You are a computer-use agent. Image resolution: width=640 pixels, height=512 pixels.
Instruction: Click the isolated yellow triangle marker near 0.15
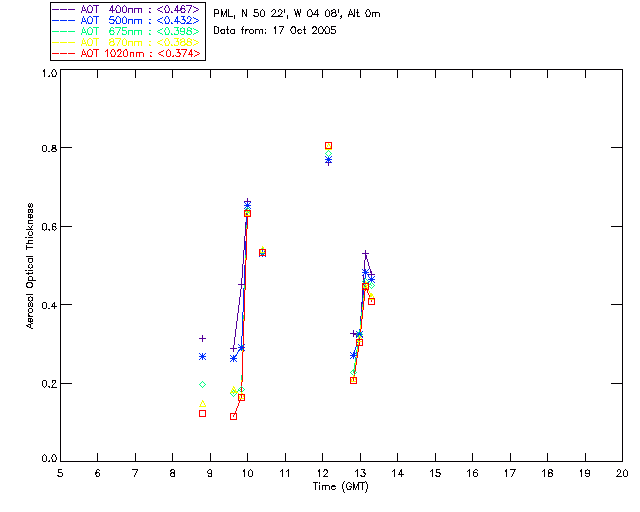click(x=202, y=404)
